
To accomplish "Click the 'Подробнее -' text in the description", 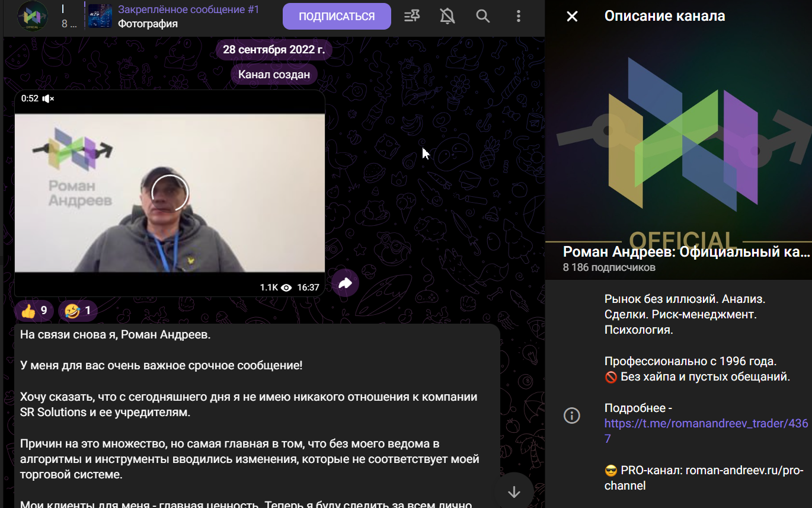I will click(x=638, y=408).
